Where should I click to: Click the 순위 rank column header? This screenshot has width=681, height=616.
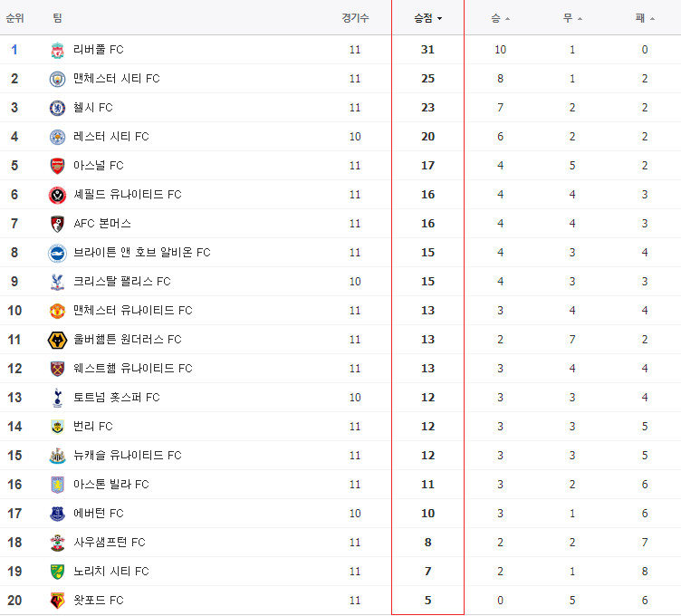pyautogui.click(x=14, y=18)
